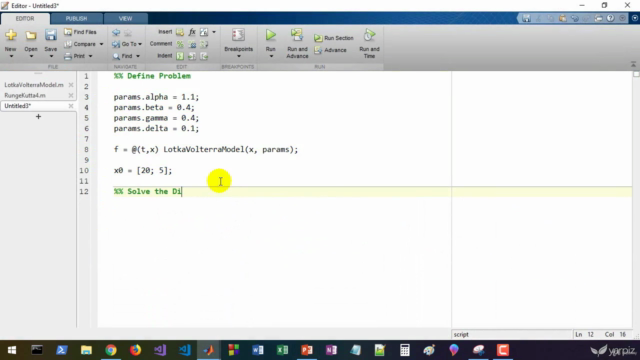Open Google Chrome from taskbar

click(x=111, y=350)
